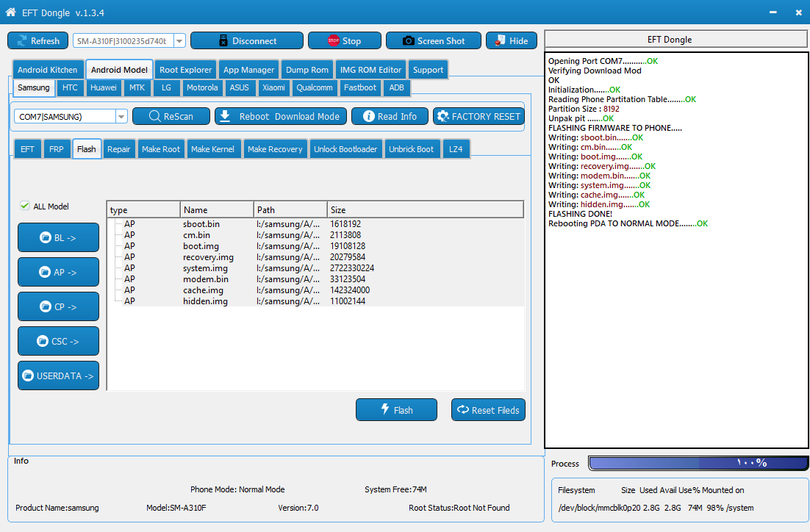This screenshot has width=810, height=532.
Task: Select the cm.bin file row
Action: (x=315, y=235)
